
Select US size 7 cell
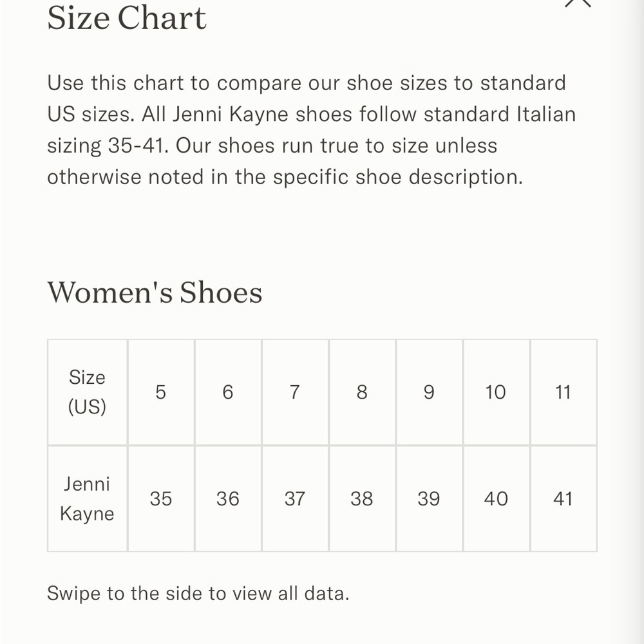click(296, 392)
